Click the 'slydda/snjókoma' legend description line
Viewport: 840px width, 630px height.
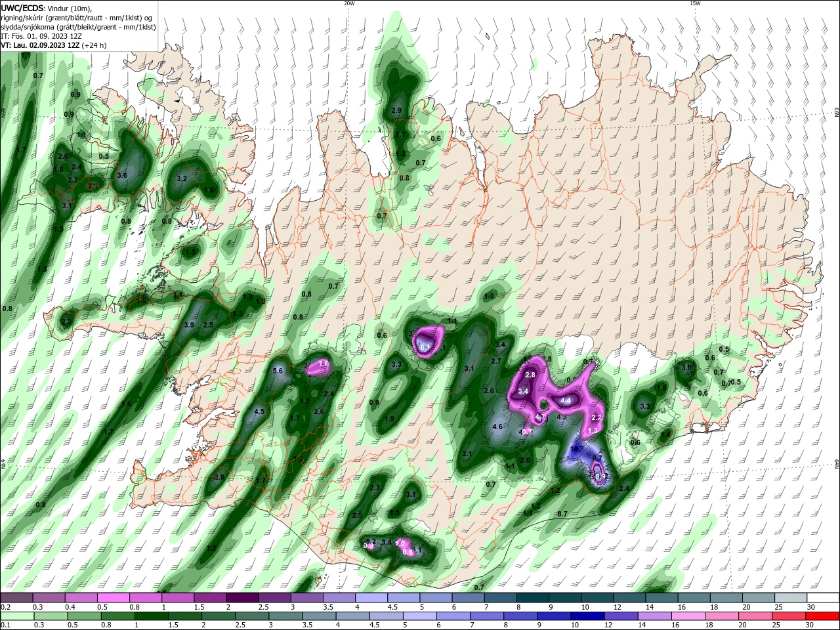[78, 27]
